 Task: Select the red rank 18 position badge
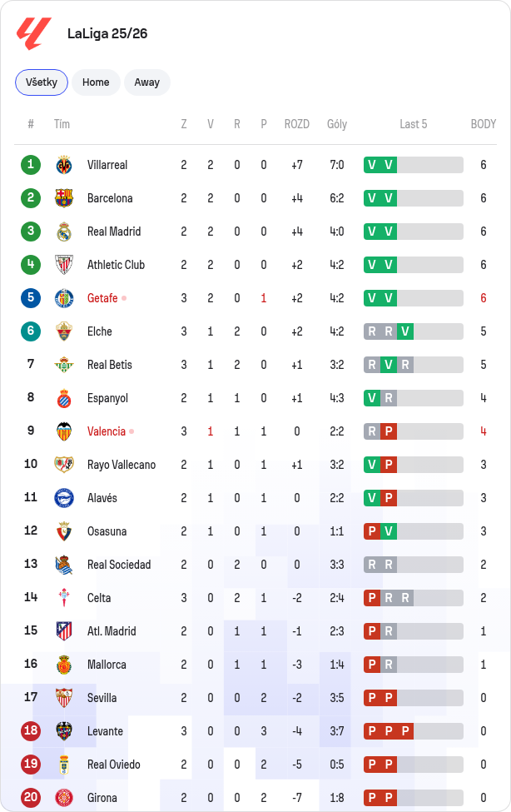click(x=31, y=730)
